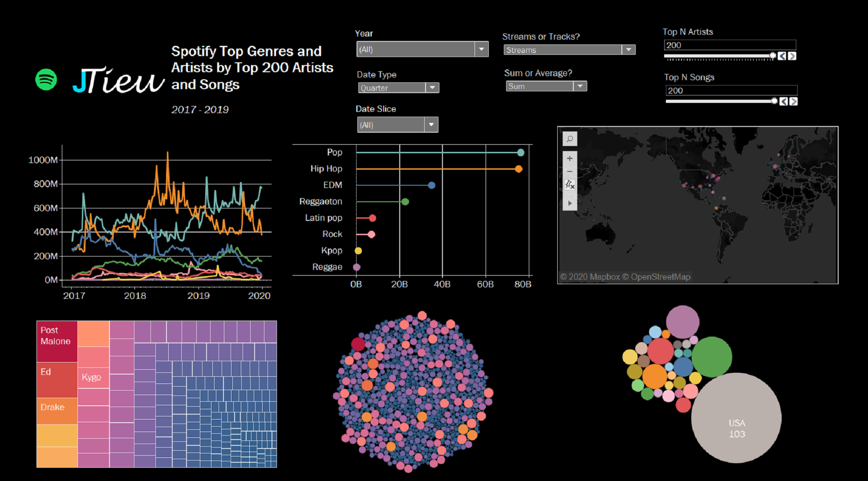Click the 40B axis label

click(x=442, y=284)
